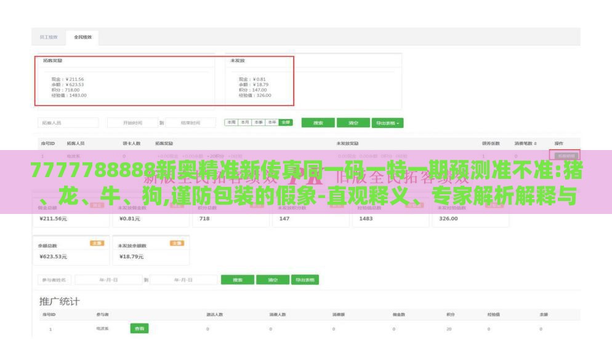The image size is (612, 364).
Task: Open the first 年-月-日 date input
Action: pyautogui.click(x=108, y=280)
